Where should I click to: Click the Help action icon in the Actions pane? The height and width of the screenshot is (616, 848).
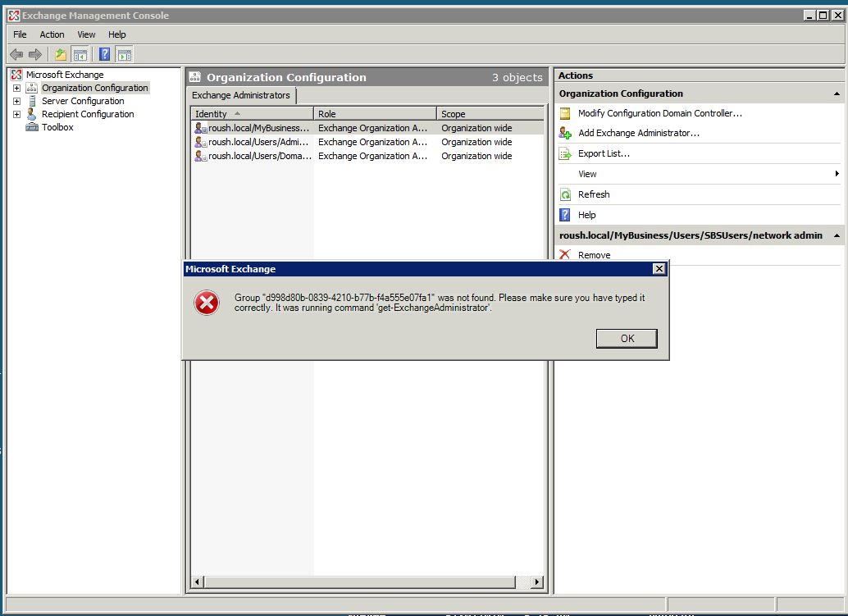[564, 215]
